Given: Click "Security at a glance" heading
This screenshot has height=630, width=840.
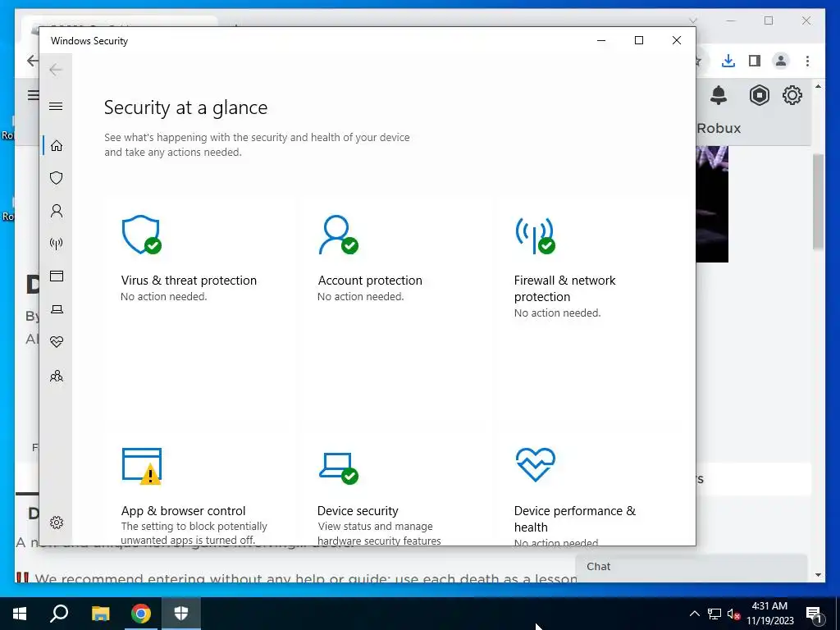Looking at the screenshot, I should [x=185, y=107].
